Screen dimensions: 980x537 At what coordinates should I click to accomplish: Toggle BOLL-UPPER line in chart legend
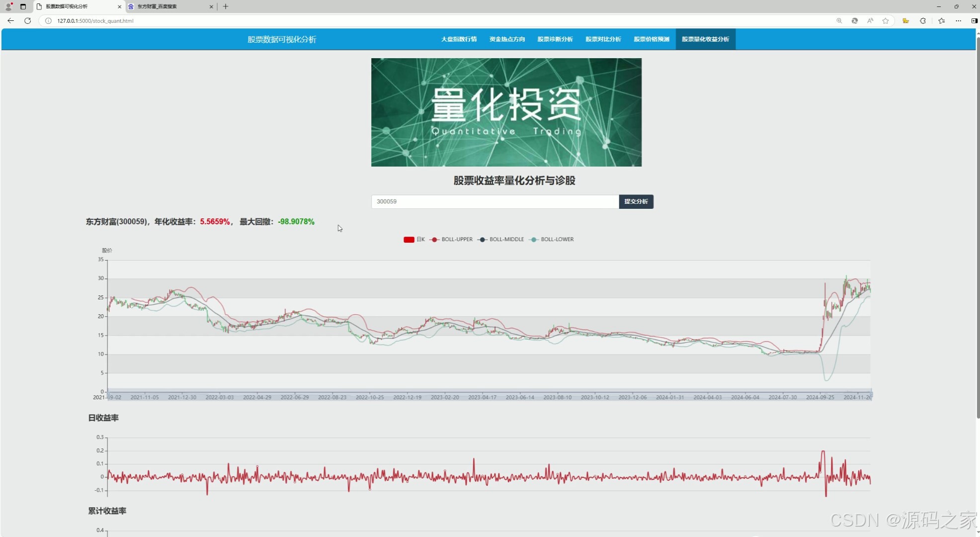pos(451,240)
